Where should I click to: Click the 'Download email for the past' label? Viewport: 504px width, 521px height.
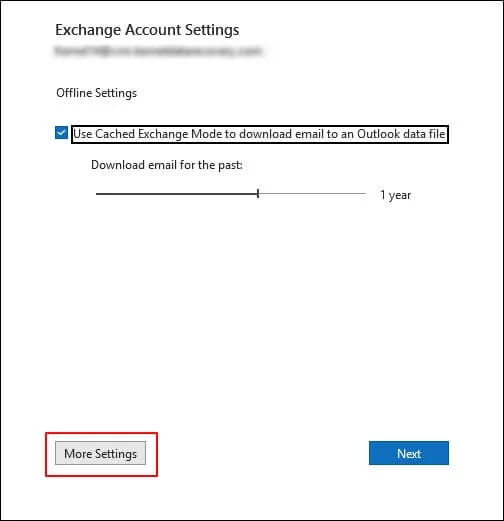pos(167,165)
